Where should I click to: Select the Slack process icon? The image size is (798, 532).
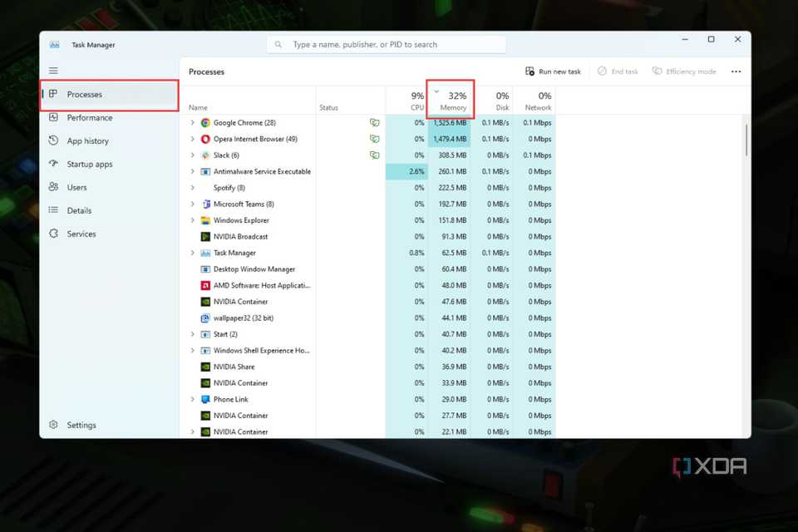pyautogui.click(x=205, y=155)
